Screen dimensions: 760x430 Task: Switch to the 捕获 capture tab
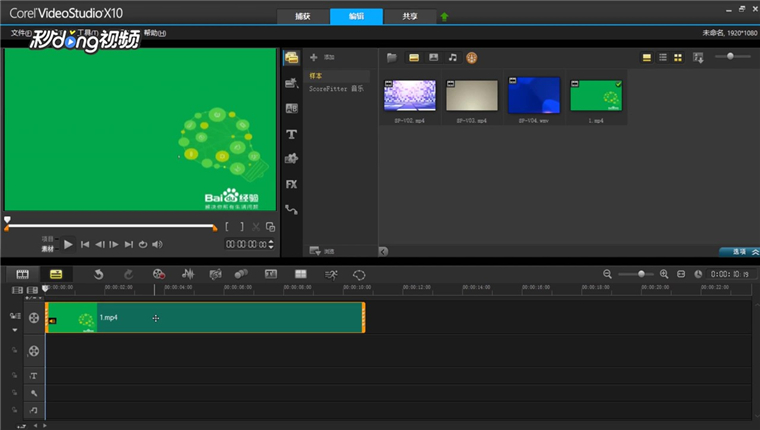pyautogui.click(x=303, y=16)
